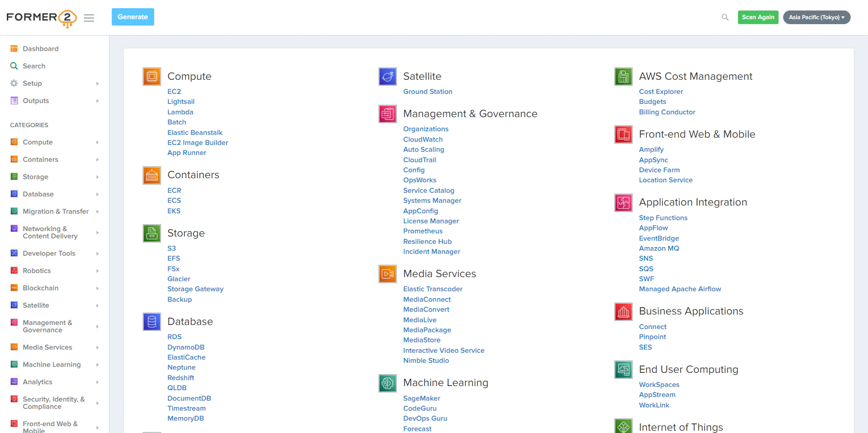The image size is (868, 433).
Task: Open the EC2 link
Action: click(174, 92)
